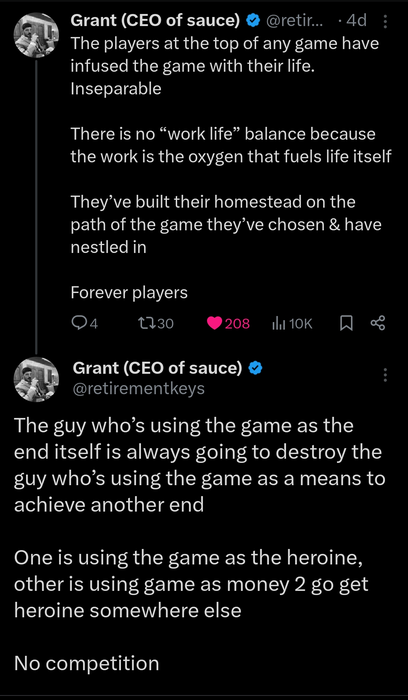Image resolution: width=408 pixels, height=700 pixels.
Task: Open replies via the comment bubble icon
Action: pyautogui.click(x=78, y=323)
